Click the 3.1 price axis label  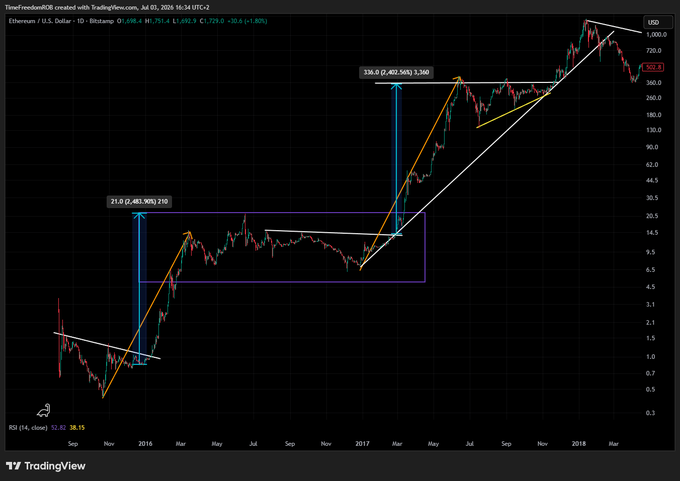651,304
